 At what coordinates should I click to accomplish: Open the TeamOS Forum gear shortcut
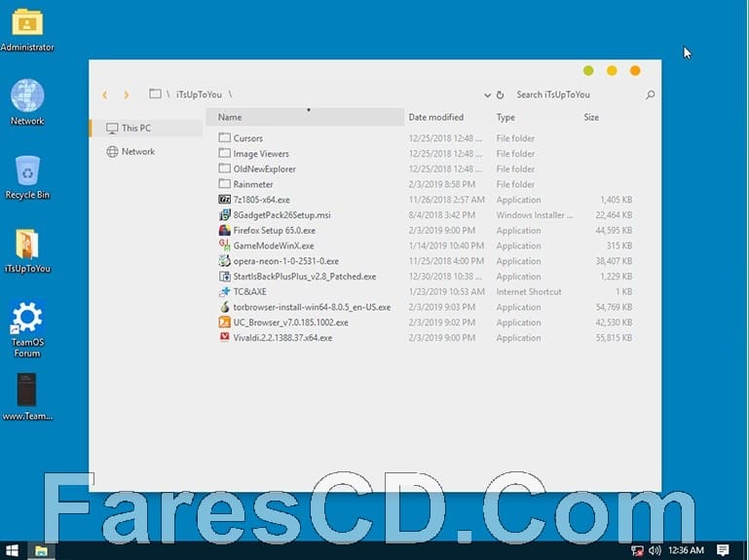27,317
